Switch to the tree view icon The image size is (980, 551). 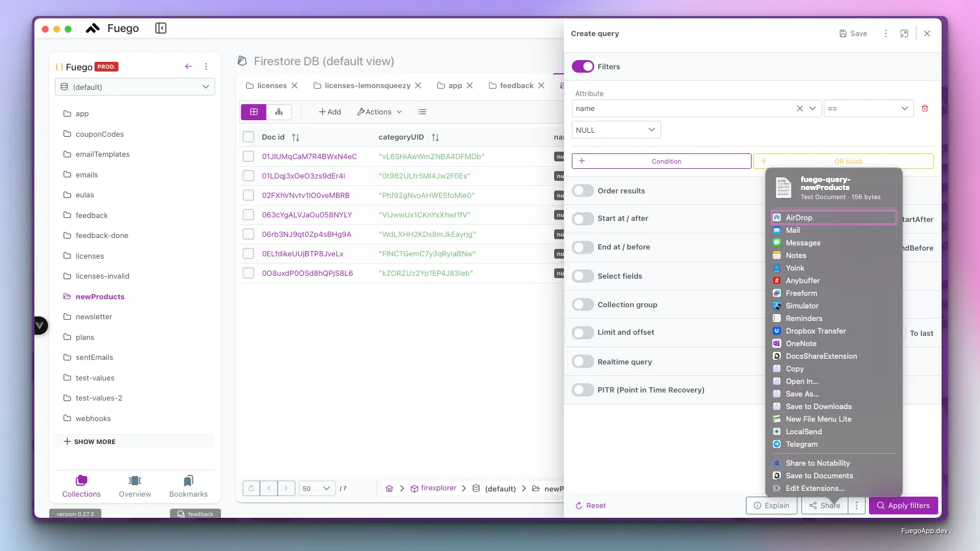279,112
